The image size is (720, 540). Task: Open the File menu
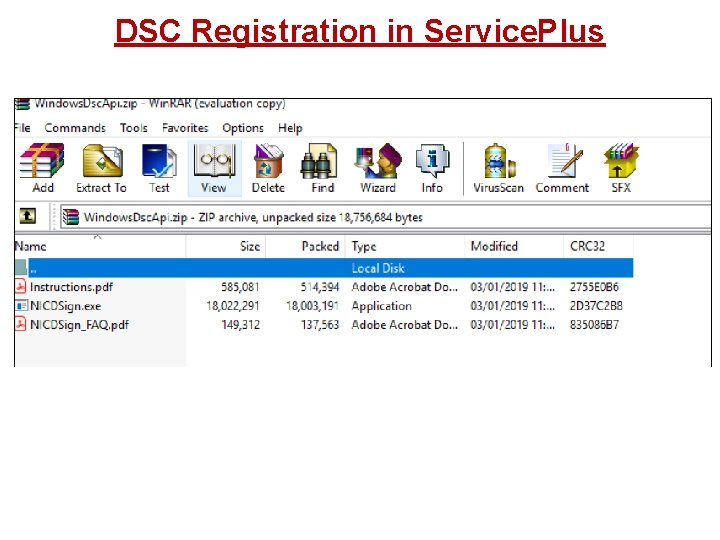click(x=22, y=128)
